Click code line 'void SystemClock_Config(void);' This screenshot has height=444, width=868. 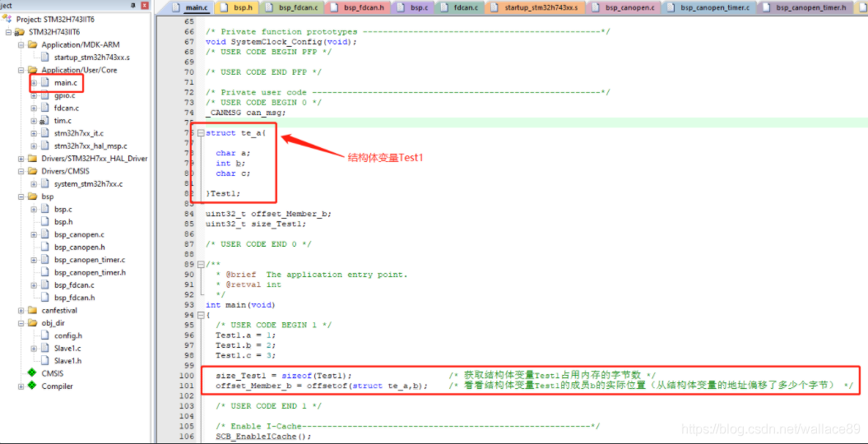281,42
